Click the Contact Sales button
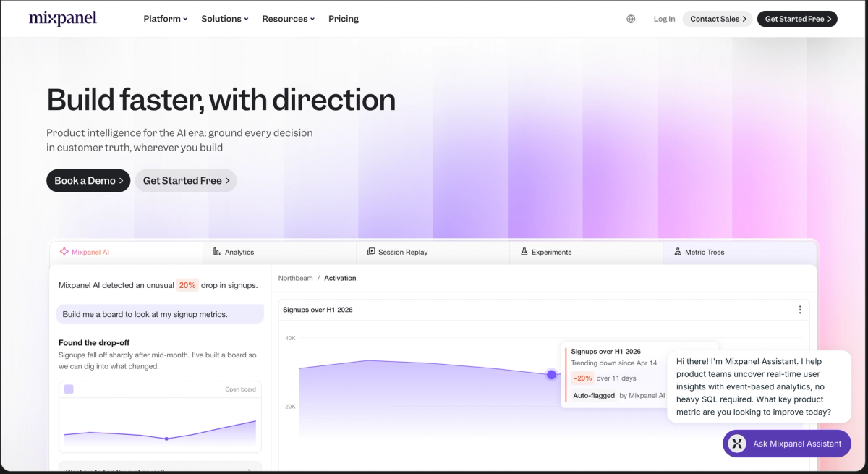The image size is (868, 474). (718, 19)
